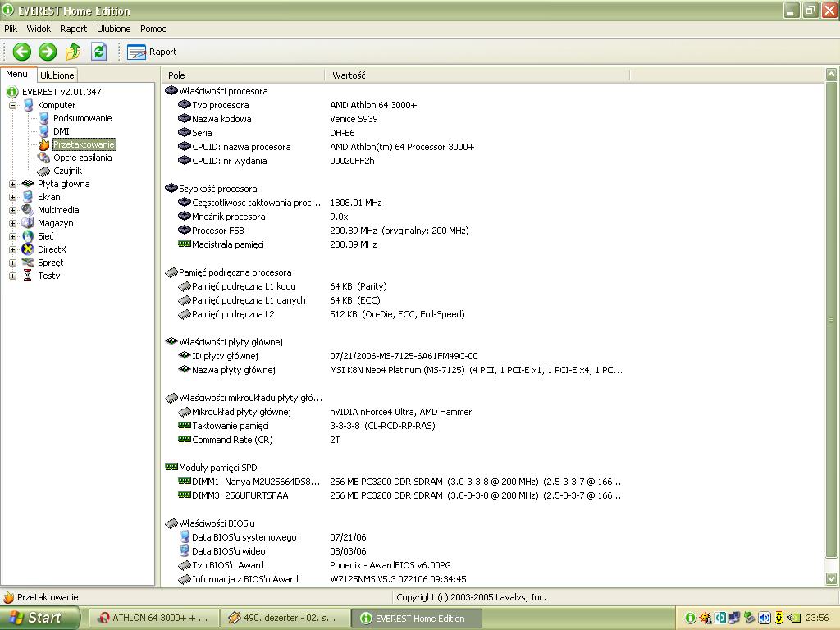The width and height of the screenshot is (840, 630).
Task: Click the Wartość column header
Action: 477,75
